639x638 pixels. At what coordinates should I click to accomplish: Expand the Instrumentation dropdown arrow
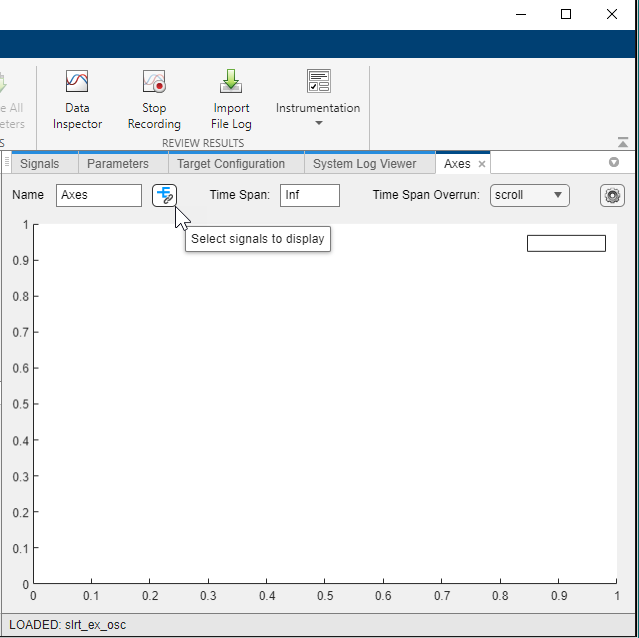click(x=318, y=124)
